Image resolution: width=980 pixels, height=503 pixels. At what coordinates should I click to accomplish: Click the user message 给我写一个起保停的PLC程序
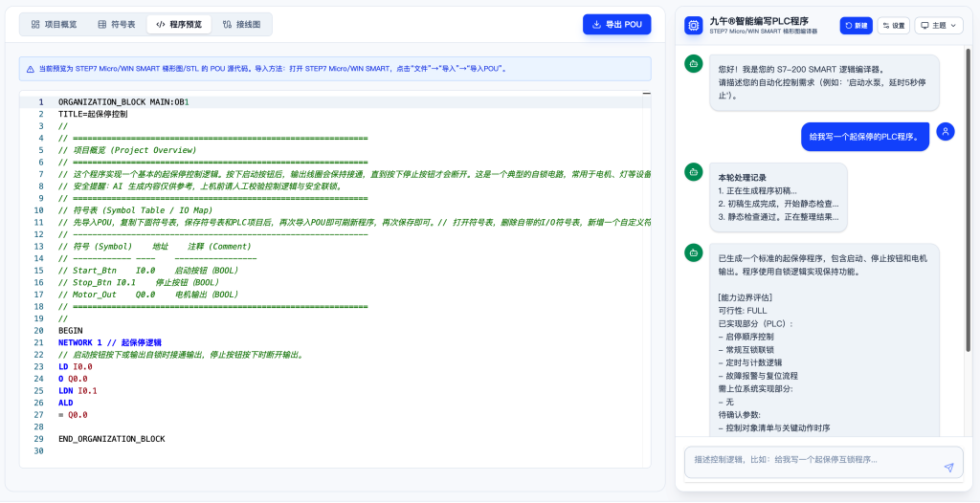(x=864, y=137)
